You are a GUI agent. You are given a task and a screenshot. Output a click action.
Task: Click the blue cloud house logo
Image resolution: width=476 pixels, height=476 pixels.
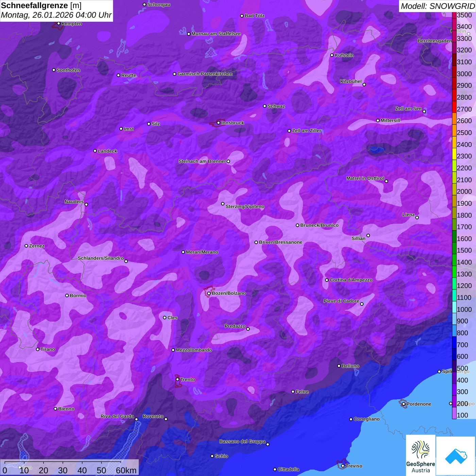click(x=456, y=456)
